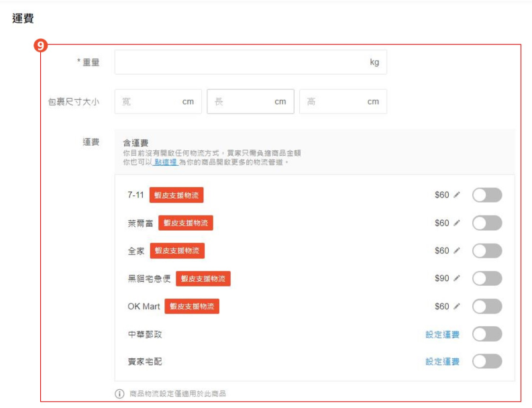Click the 賣家宅配 carrier name
The image size is (532, 408).
[x=145, y=362]
